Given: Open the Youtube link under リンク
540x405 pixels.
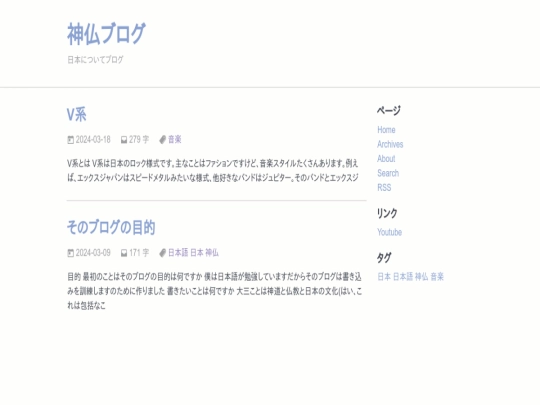Looking at the screenshot, I should pyautogui.click(x=390, y=232).
